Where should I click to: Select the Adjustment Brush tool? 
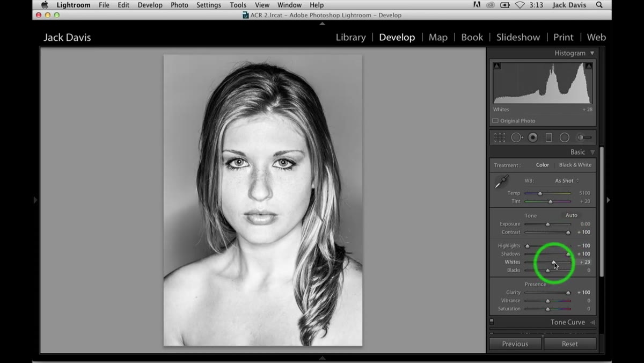point(584,137)
